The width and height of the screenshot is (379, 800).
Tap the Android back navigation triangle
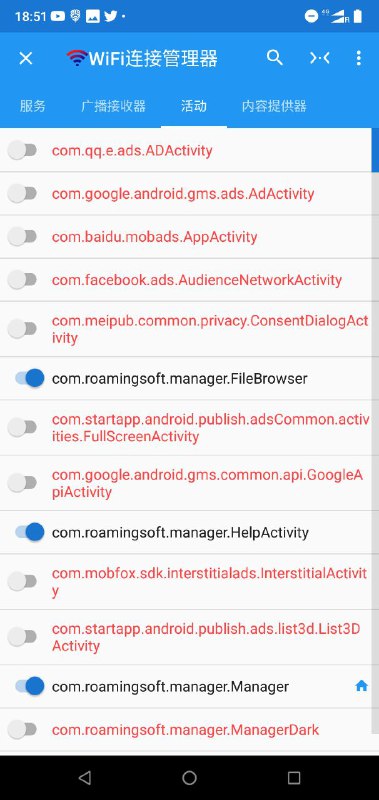pos(85,777)
